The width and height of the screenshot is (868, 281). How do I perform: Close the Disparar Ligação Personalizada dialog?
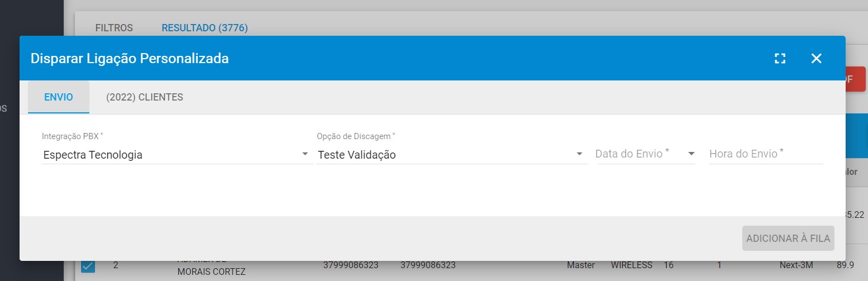(x=817, y=59)
